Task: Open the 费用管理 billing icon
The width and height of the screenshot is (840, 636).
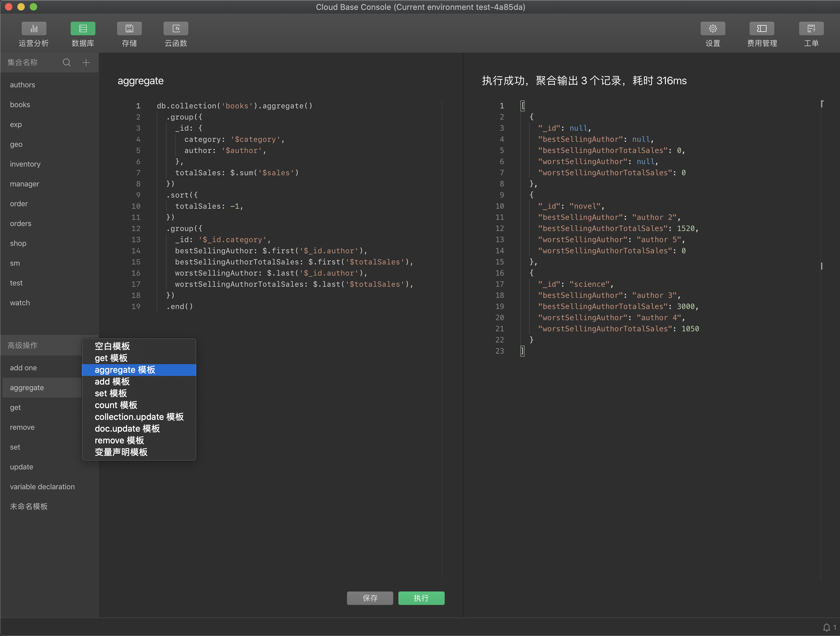Action: pos(762,29)
